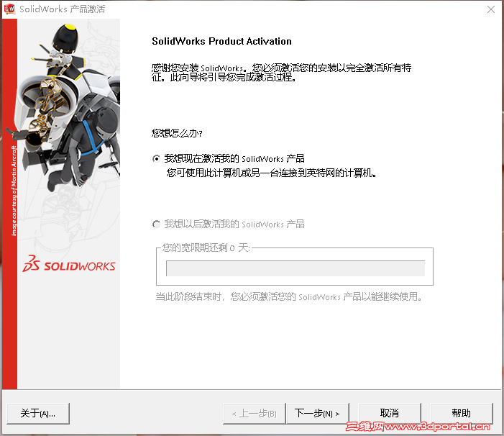Screen dimensions: 504x436
Task: Click the jetpack aircraft banner image
Action: pyautogui.click(x=66, y=108)
